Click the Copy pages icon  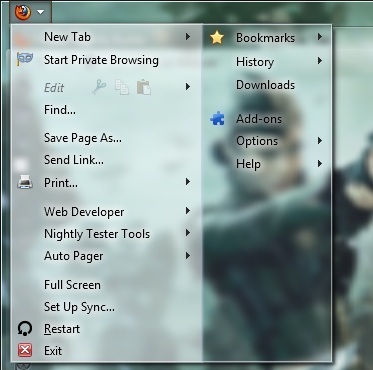[x=122, y=87]
